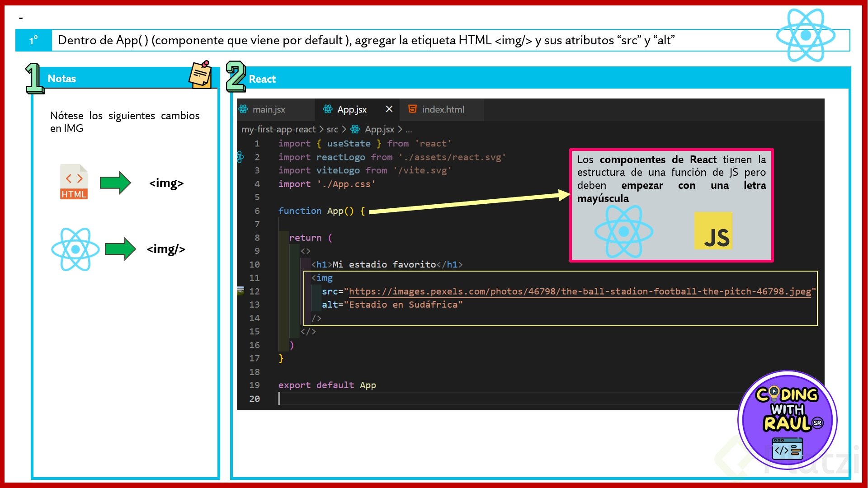This screenshot has height=488, width=868.
Task: Click the HTML file icon in Notas panel
Action: tap(74, 182)
